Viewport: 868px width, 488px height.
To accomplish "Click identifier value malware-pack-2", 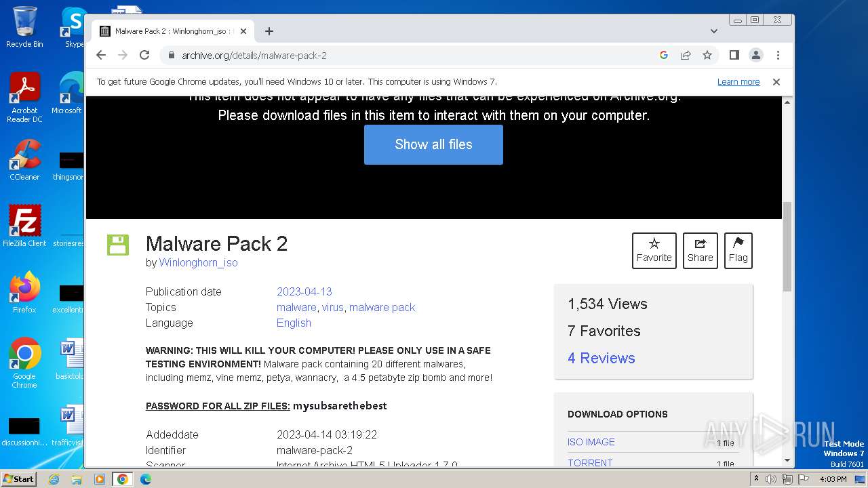I will [315, 450].
